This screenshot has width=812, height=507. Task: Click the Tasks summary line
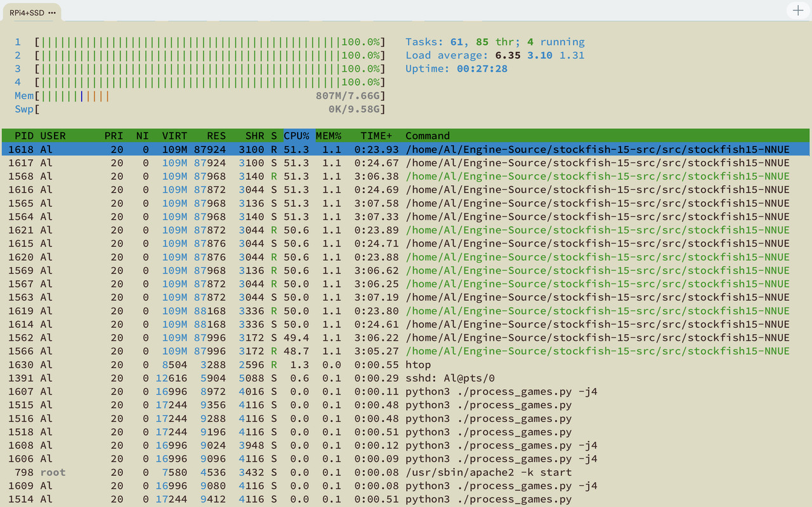pyautogui.click(x=495, y=42)
